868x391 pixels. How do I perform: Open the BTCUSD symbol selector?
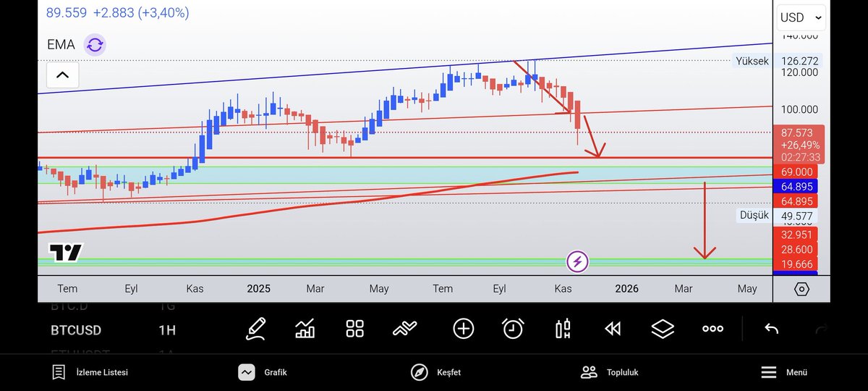pos(76,330)
